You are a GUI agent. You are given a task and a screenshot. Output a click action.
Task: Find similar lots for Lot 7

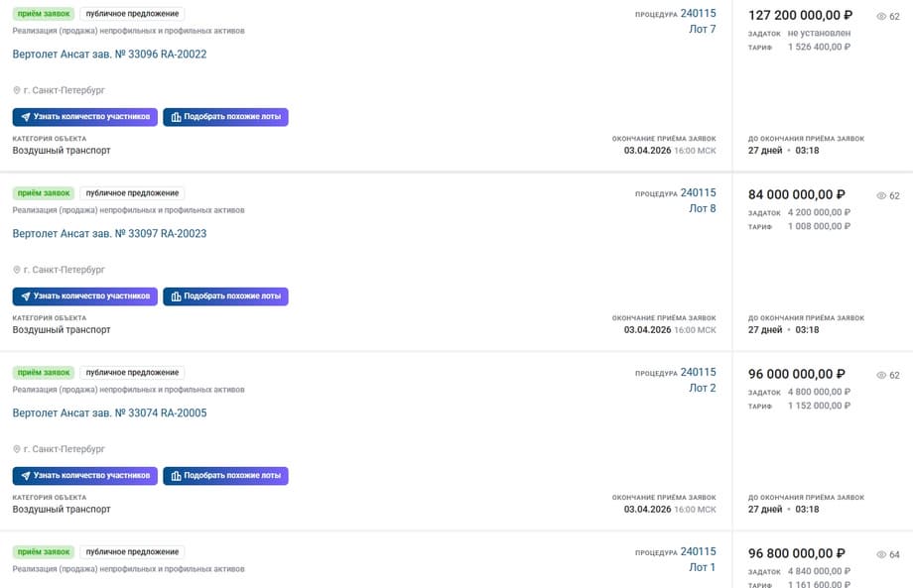pyautogui.click(x=225, y=117)
